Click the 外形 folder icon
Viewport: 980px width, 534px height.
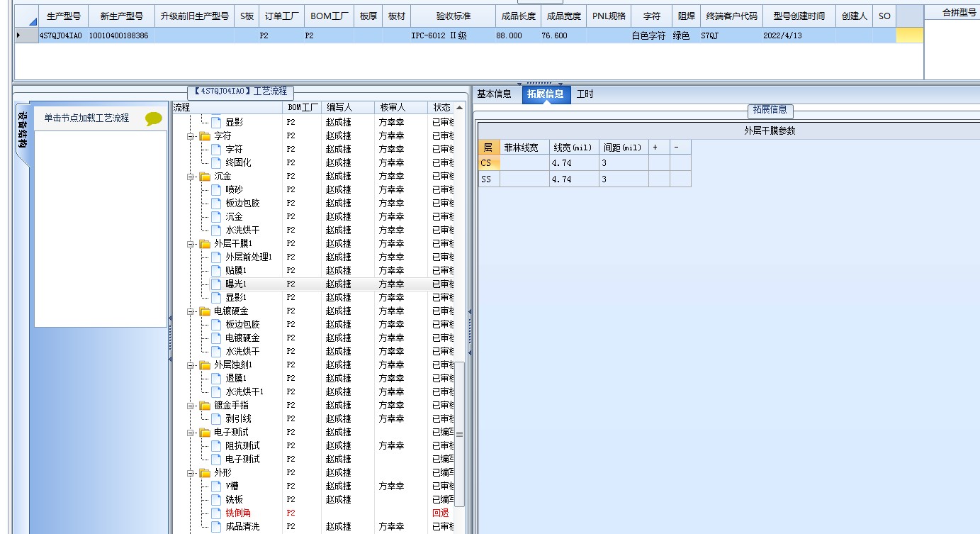205,473
